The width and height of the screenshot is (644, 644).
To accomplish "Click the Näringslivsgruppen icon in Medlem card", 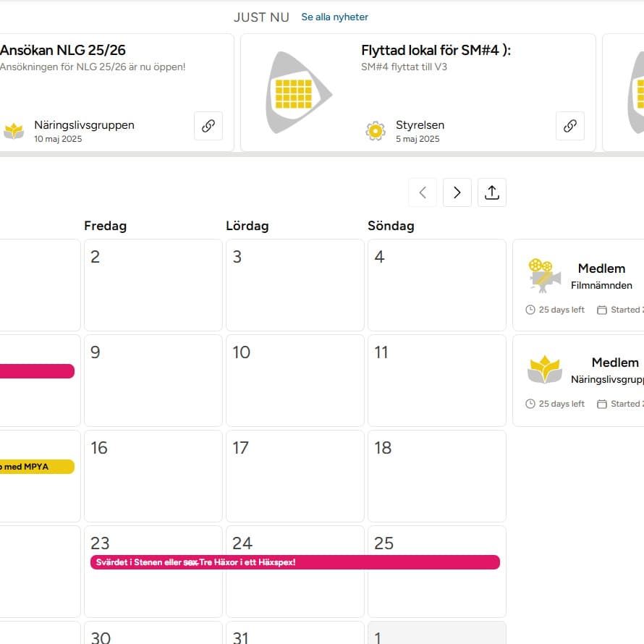I will [544, 370].
